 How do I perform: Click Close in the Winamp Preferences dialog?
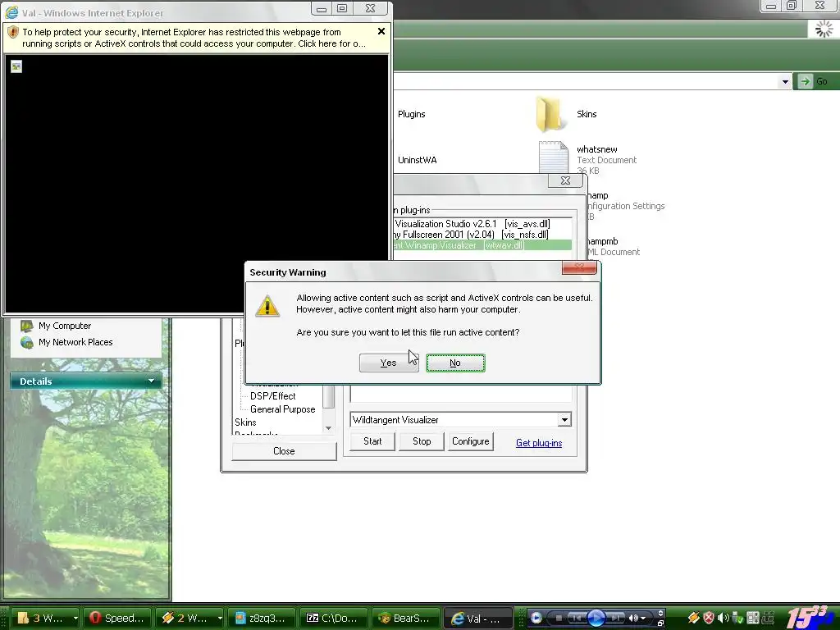pyautogui.click(x=284, y=451)
